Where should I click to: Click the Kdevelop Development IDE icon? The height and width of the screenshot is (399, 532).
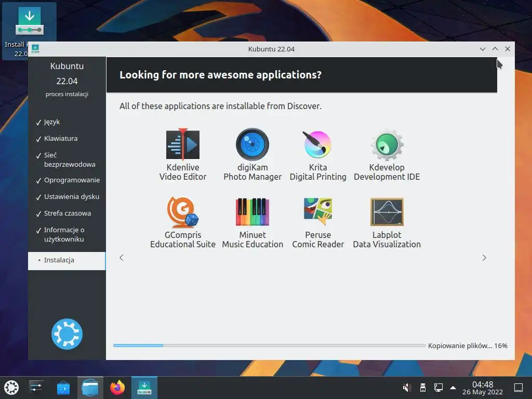(x=387, y=144)
